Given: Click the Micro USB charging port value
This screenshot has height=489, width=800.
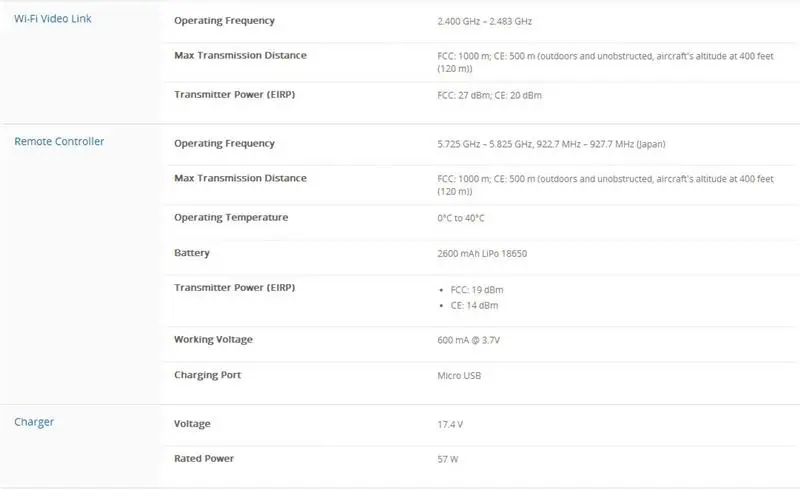Looking at the screenshot, I should pos(461,376).
